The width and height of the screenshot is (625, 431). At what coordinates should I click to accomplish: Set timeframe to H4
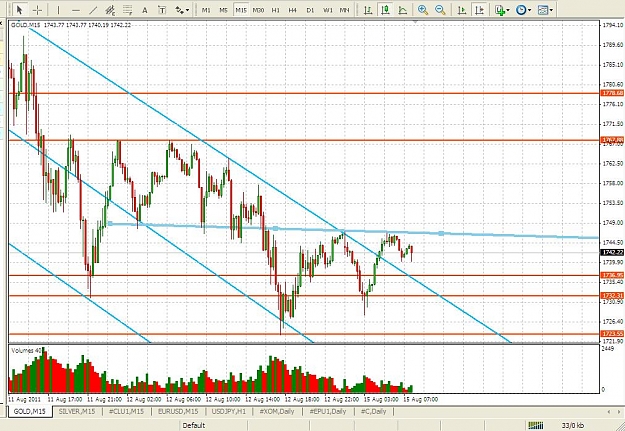click(293, 10)
